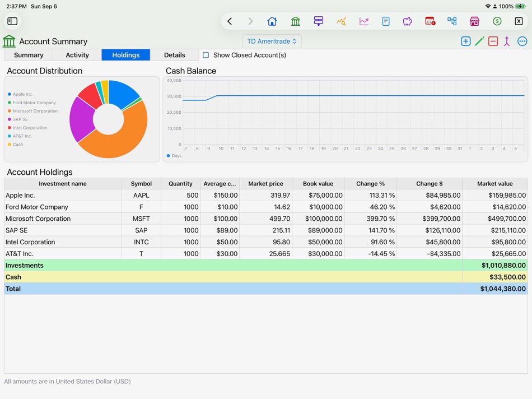This screenshot has height=399, width=532.
Task: Click the $159,985.00 market value cell
Action: click(x=494, y=195)
